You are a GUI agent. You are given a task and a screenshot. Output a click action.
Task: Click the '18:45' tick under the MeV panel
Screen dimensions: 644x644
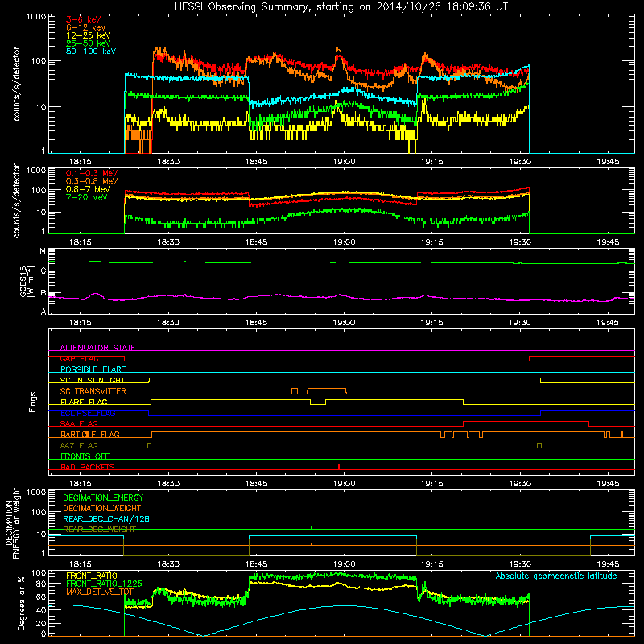(256, 242)
